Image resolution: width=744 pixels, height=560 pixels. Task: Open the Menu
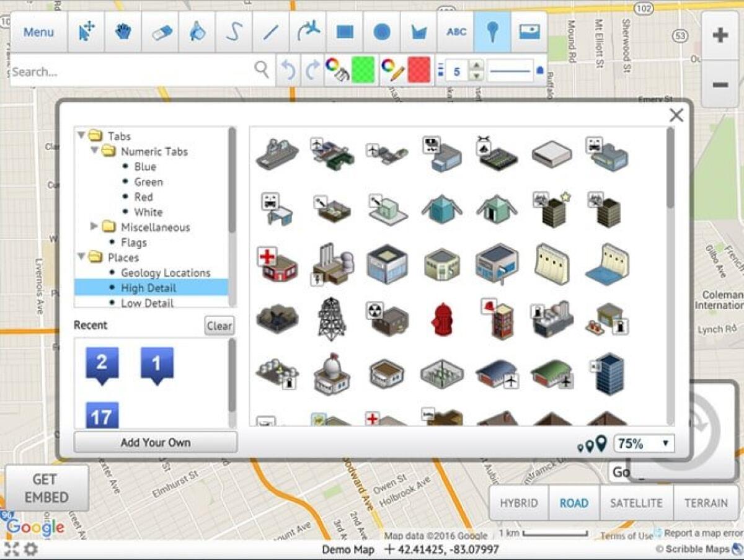(38, 32)
